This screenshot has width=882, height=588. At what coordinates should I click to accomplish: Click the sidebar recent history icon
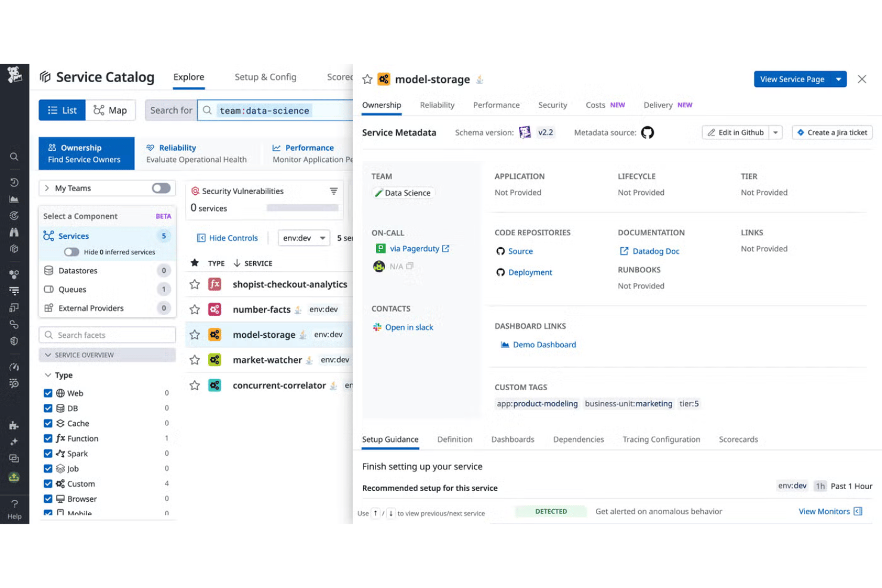pyautogui.click(x=14, y=183)
